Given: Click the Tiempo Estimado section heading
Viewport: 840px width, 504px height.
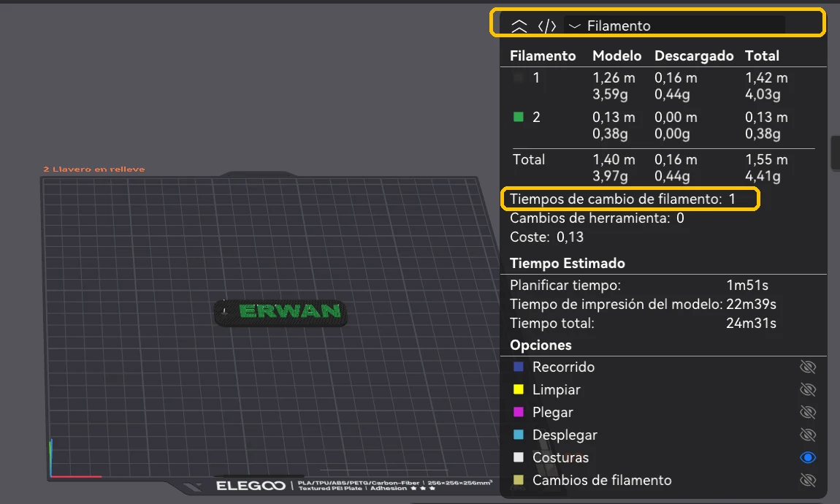Looking at the screenshot, I should pyautogui.click(x=568, y=263).
